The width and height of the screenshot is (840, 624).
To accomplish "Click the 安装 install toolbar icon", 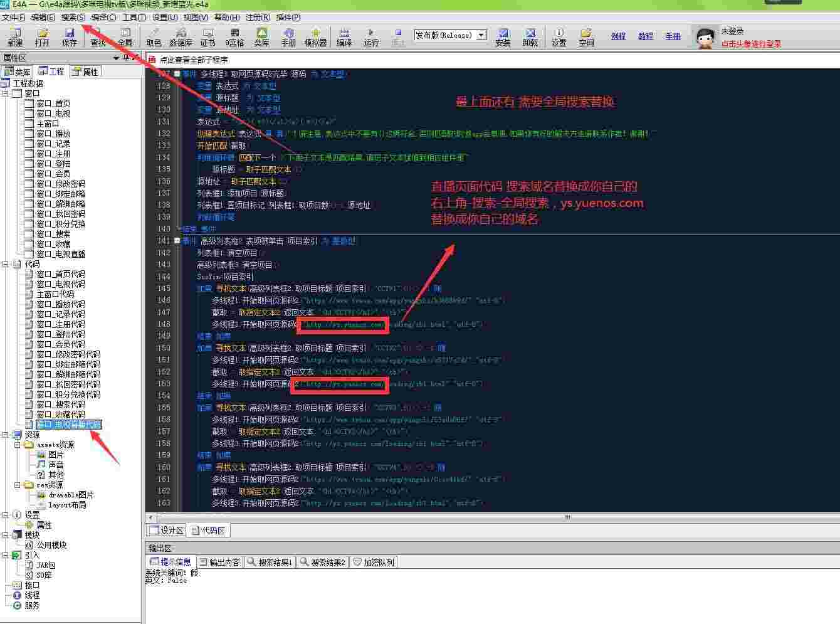I will click(503, 37).
